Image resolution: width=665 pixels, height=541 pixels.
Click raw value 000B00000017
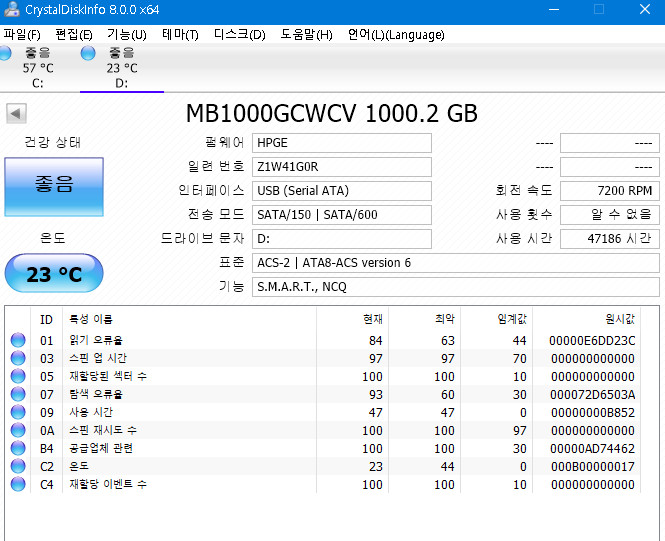pos(593,467)
